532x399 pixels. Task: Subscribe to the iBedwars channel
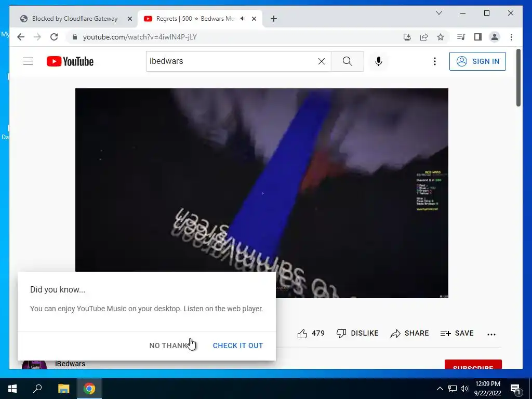[x=473, y=364]
